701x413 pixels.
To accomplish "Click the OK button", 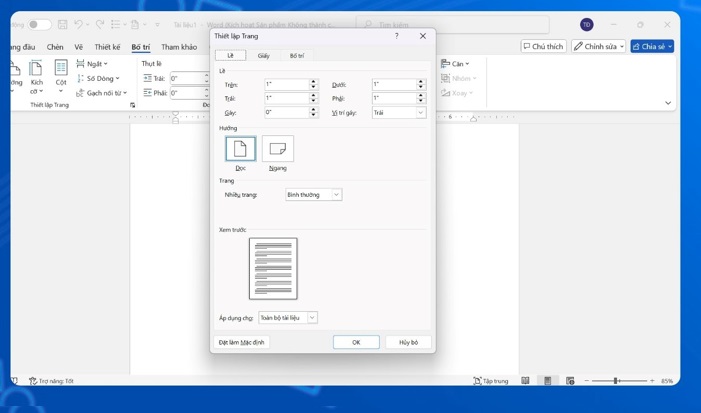I will [356, 342].
